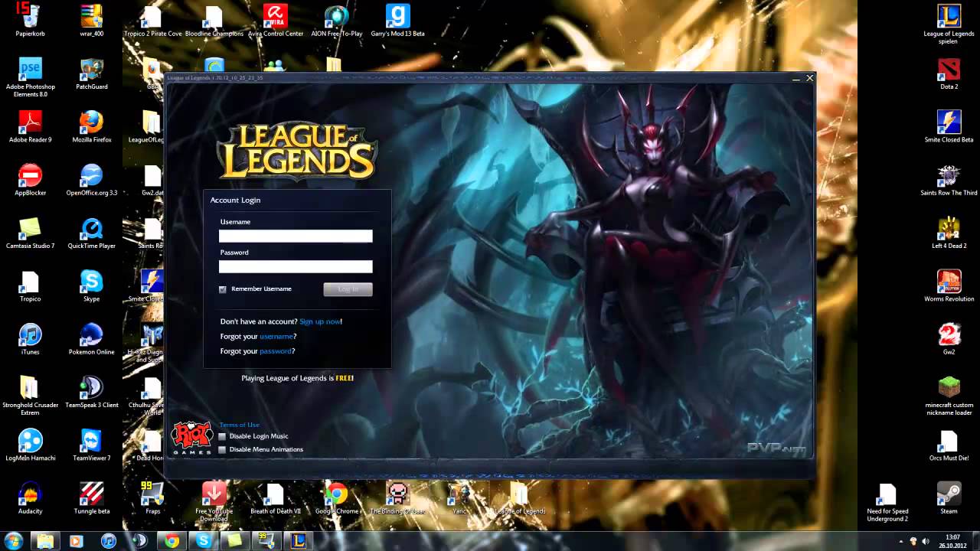Launch Mozilla Firefox from the desktop
Screen dimensions: 980x551
(91, 126)
